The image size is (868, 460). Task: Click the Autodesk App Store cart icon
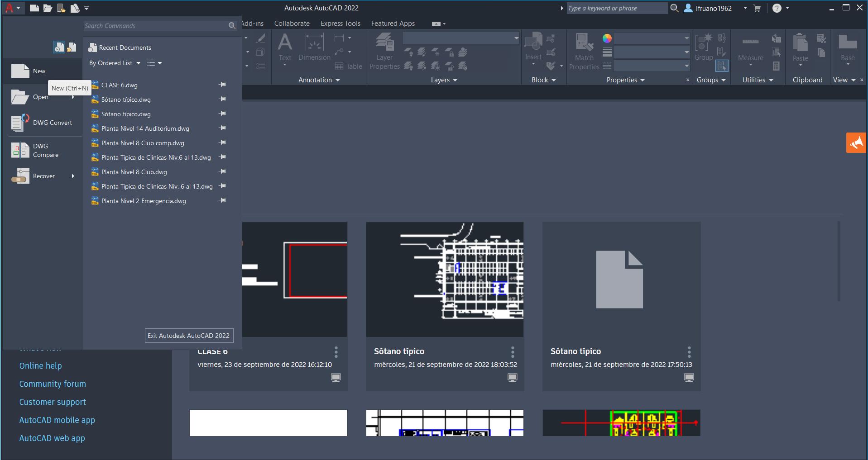[757, 8]
